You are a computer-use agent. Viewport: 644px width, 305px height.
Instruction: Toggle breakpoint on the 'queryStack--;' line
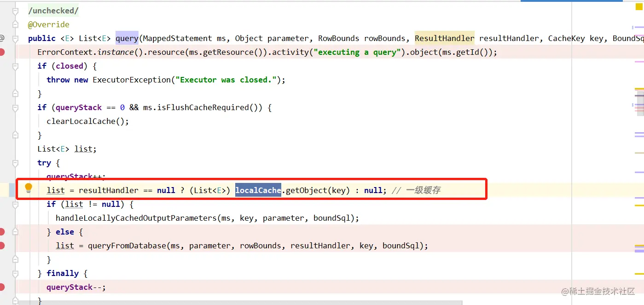click(2, 287)
